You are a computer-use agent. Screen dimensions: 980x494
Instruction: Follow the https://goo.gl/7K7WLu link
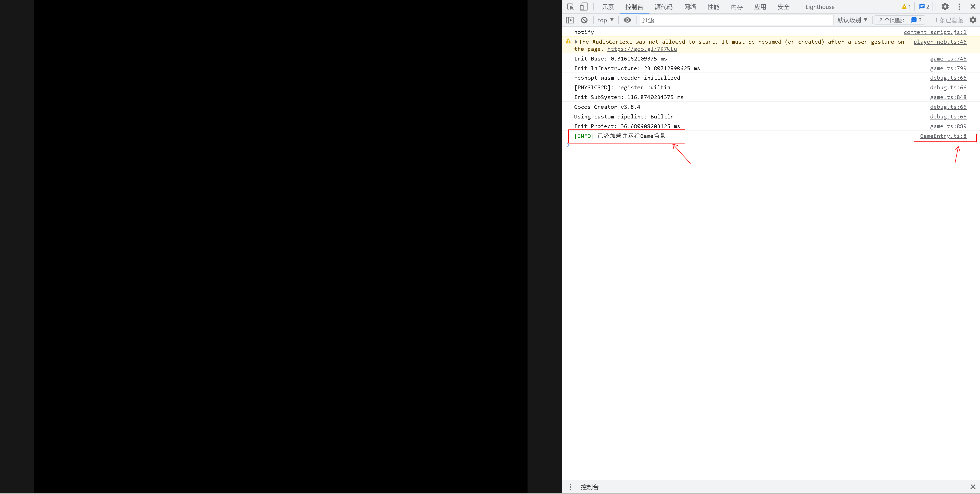(642, 49)
